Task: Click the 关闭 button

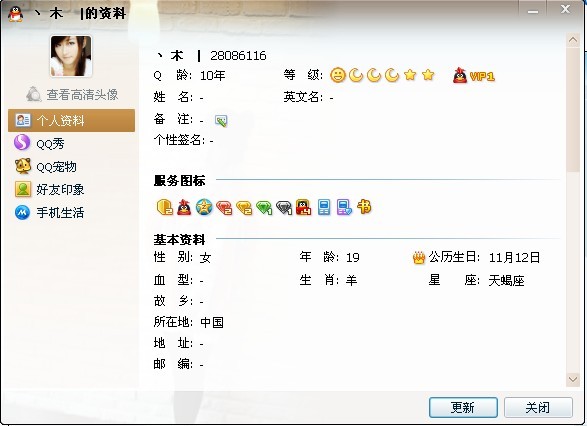Action: click(x=538, y=407)
